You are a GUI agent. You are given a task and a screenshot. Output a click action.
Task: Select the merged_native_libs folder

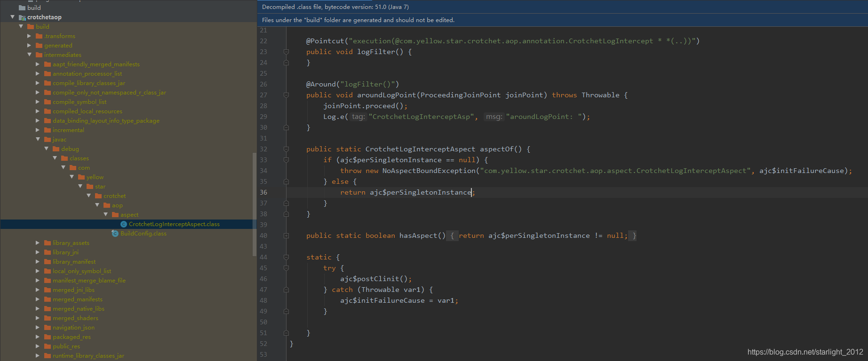tap(79, 309)
